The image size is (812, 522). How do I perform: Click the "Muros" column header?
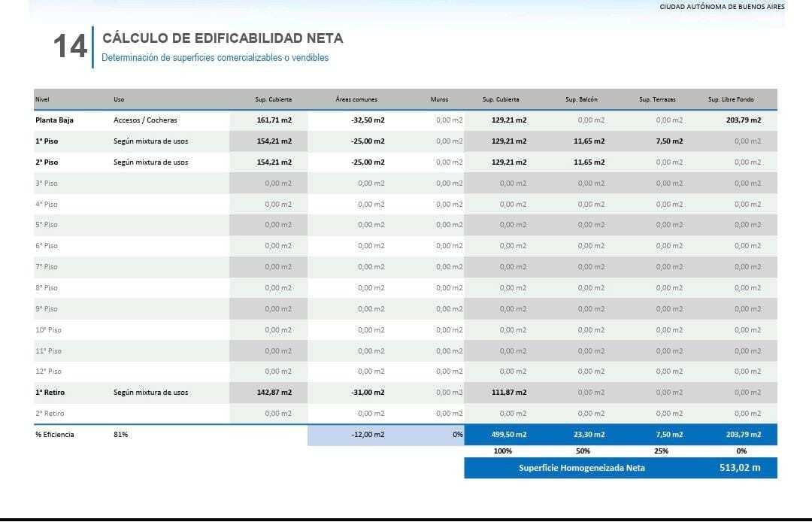[439, 99]
